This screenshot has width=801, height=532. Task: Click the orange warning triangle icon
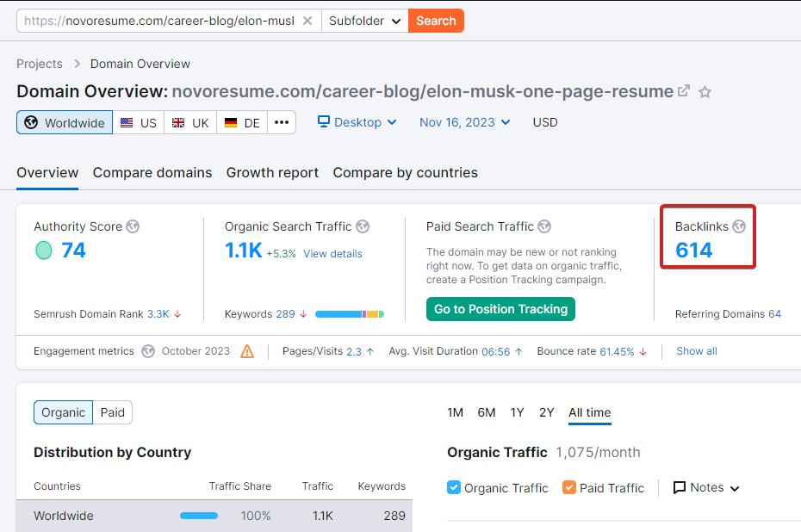pyautogui.click(x=247, y=351)
